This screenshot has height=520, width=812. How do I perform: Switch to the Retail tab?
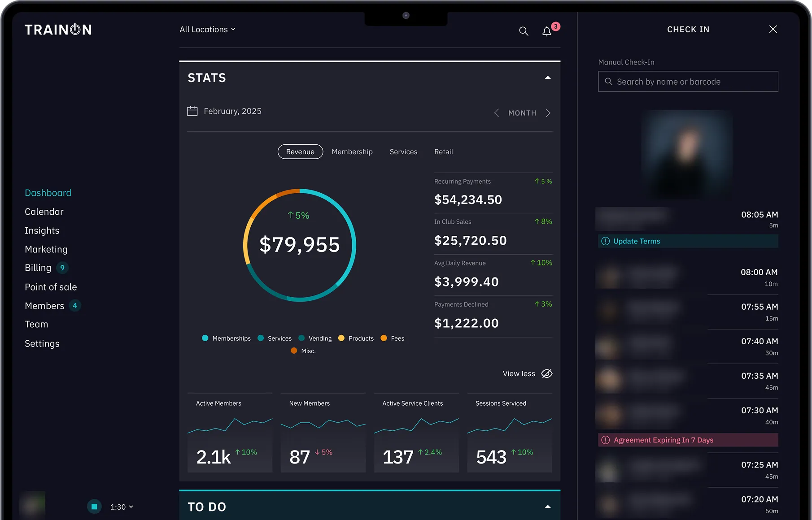pos(444,152)
